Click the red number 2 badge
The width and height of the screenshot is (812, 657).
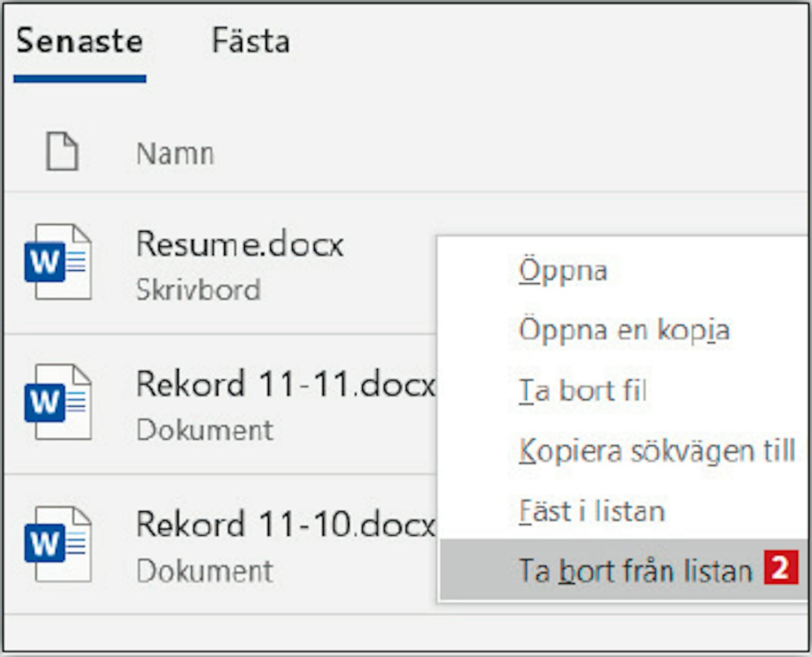point(781,568)
